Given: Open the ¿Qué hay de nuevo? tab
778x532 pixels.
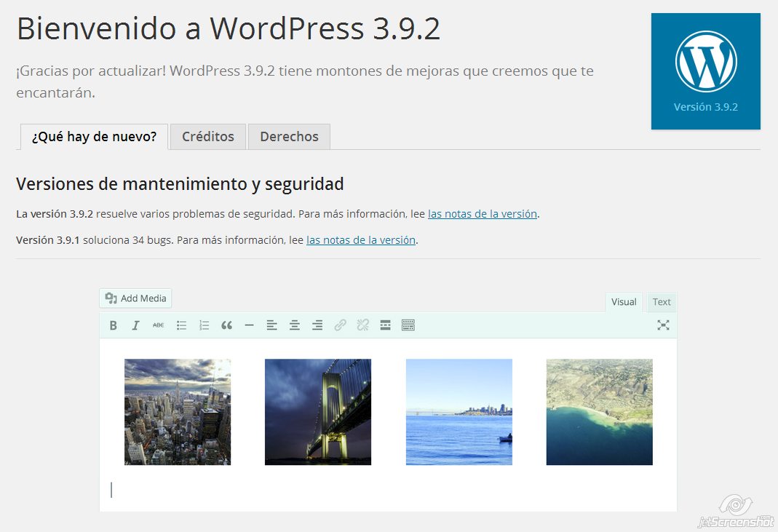Looking at the screenshot, I should 95,137.
